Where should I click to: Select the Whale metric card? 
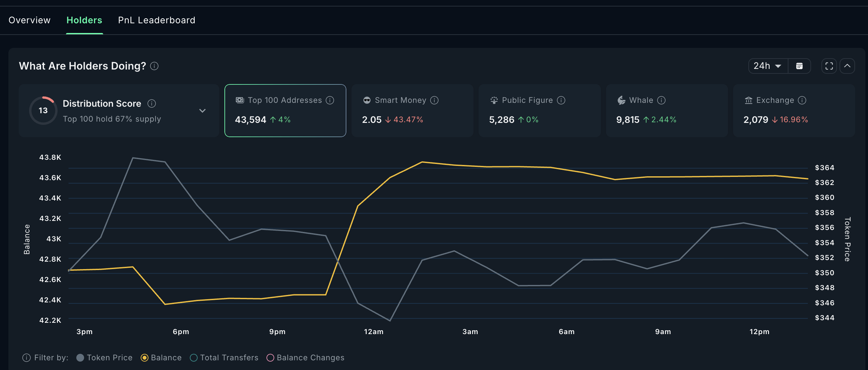tap(666, 111)
